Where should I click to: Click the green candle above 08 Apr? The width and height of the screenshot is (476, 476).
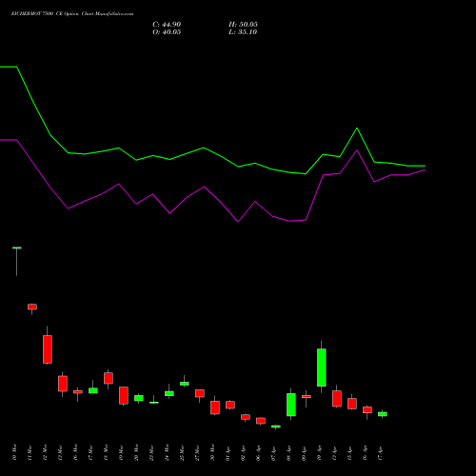(291, 405)
